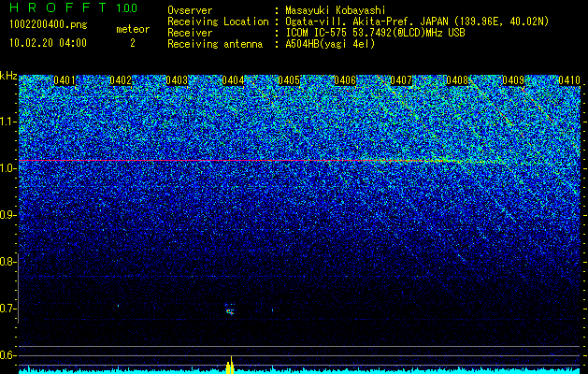Click the 0410 time marker

pos(569,80)
